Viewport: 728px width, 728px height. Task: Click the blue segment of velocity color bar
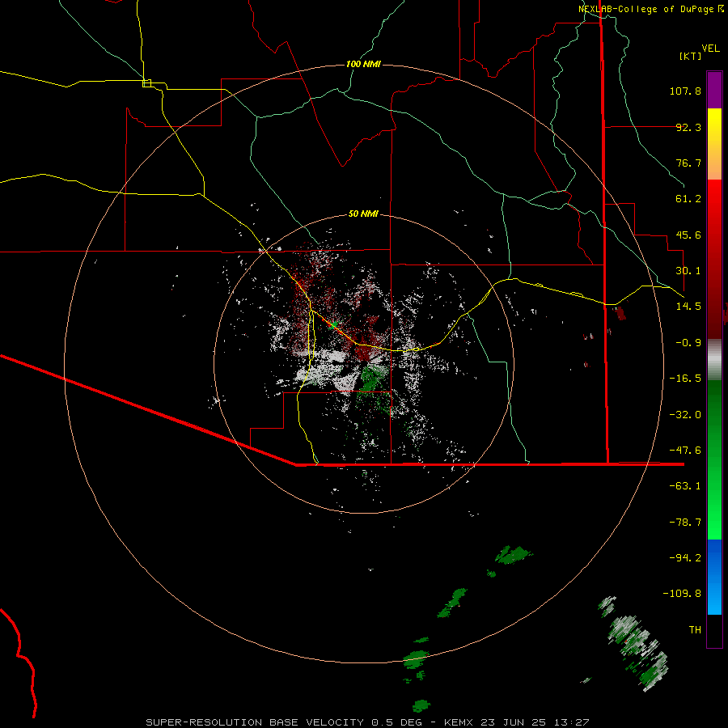pos(714,577)
